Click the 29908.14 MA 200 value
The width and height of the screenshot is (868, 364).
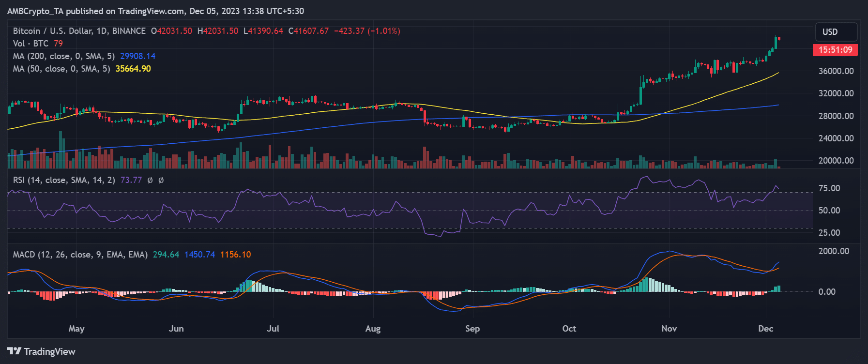click(x=138, y=56)
